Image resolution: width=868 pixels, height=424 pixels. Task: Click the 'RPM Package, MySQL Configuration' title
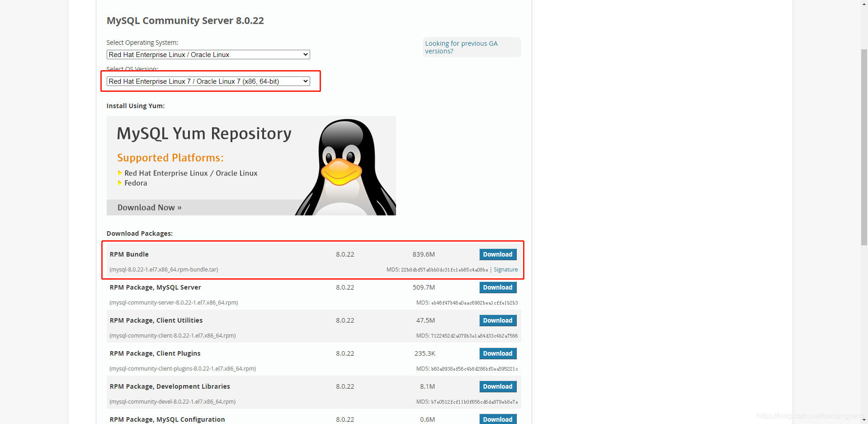pos(167,419)
